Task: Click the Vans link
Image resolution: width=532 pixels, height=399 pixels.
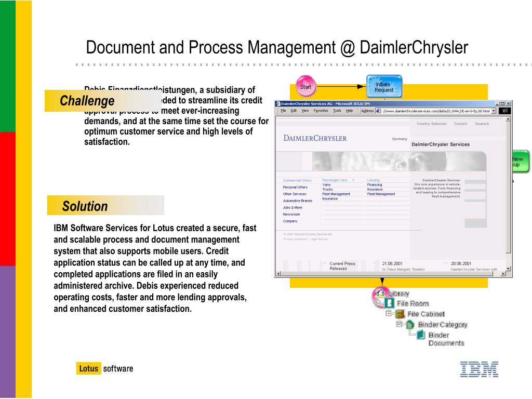Action: coord(326,185)
